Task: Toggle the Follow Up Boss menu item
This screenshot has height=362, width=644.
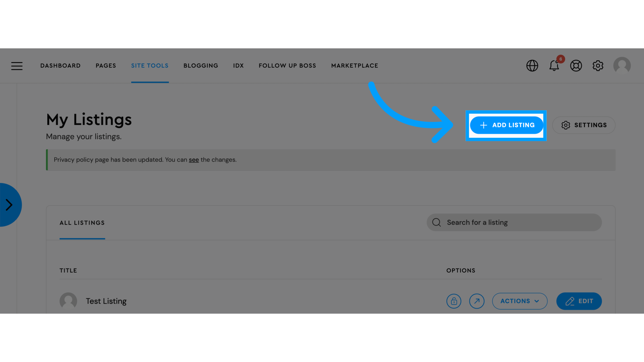Action: tap(287, 65)
